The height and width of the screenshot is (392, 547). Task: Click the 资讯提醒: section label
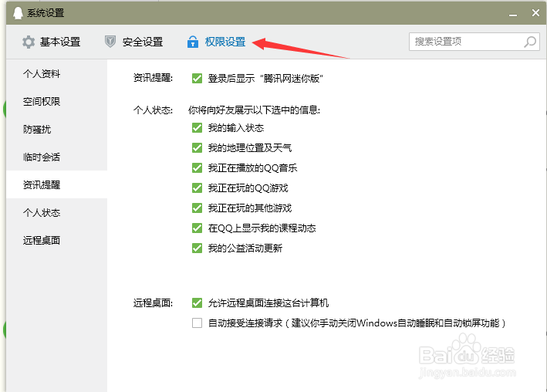[x=153, y=78]
